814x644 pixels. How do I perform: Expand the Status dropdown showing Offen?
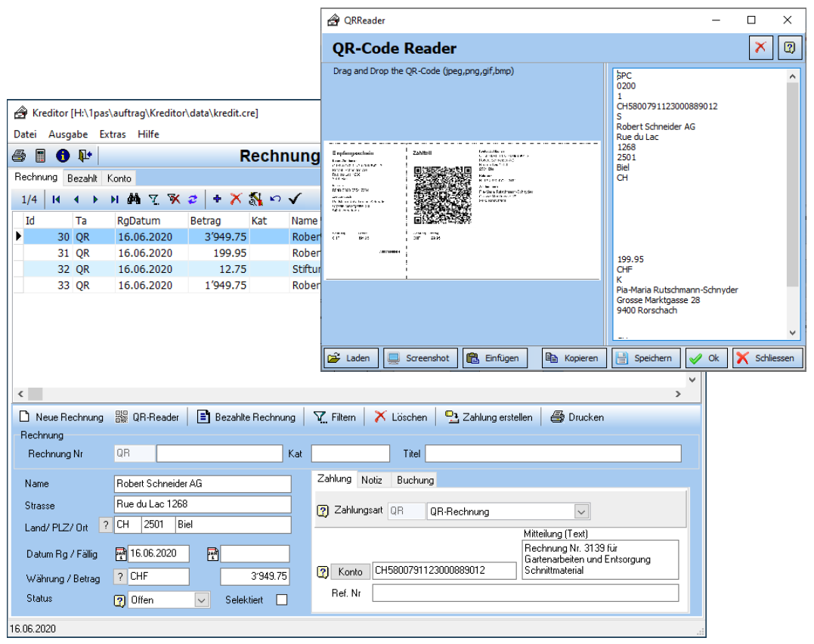point(202,600)
